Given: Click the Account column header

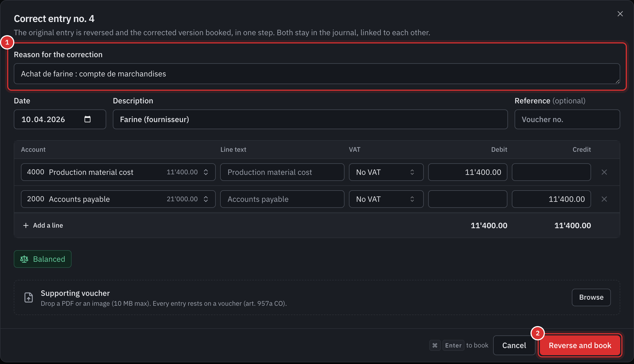Looking at the screenshot, I should (x=33, y=150).
